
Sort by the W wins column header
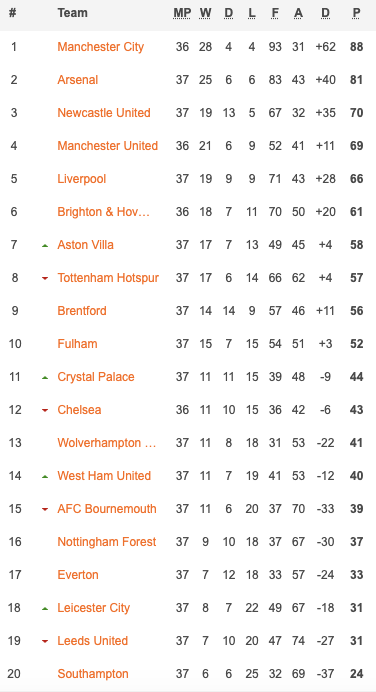[x=205, y=13]
